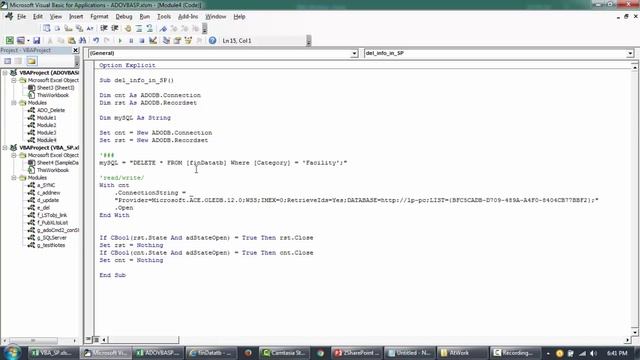Click the Outdent edit toolbar icon
Screen dimensions: 640x360
tap(115, 28)
